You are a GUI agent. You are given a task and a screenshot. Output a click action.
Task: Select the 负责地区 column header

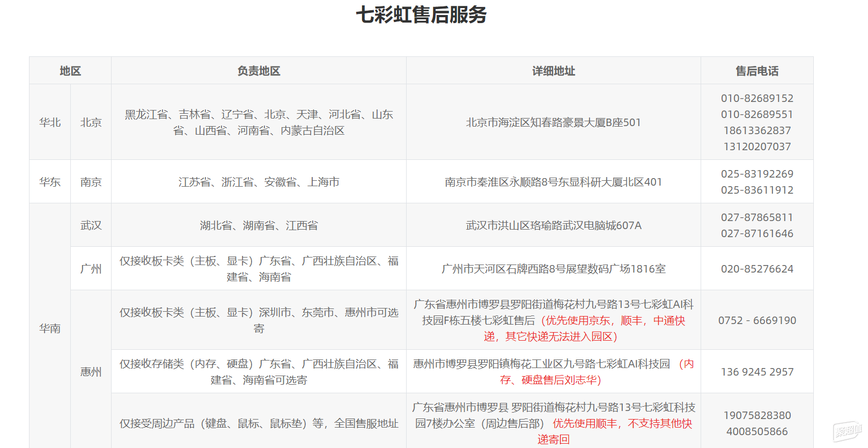pyautogui.click(x=259, y=71)
